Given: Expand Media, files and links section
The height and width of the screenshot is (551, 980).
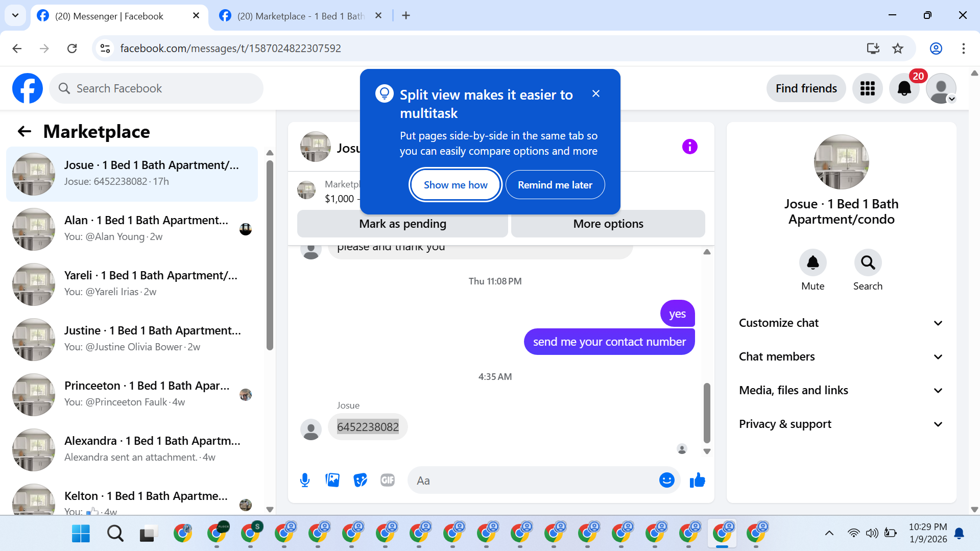Looking at the screenshot, I should coord(841,390).
